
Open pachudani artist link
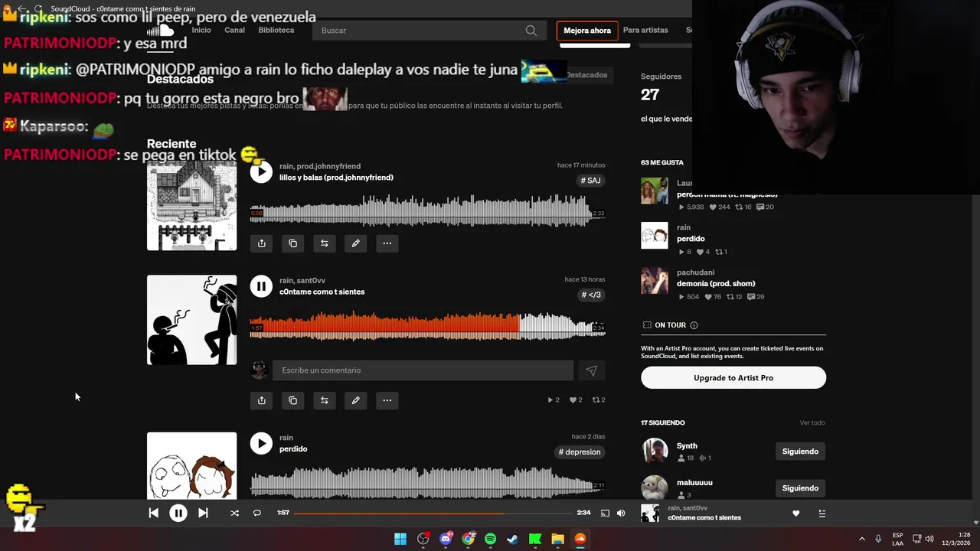point(695,272)
